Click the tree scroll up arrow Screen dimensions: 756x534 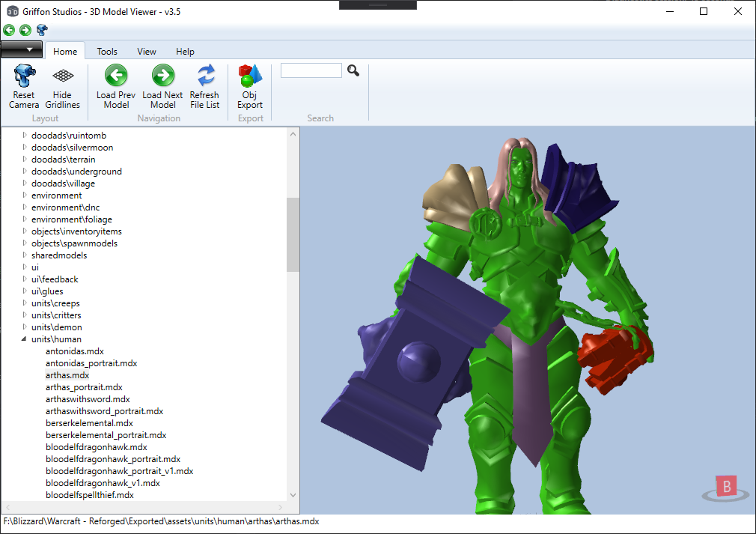(x=293, y=134)
